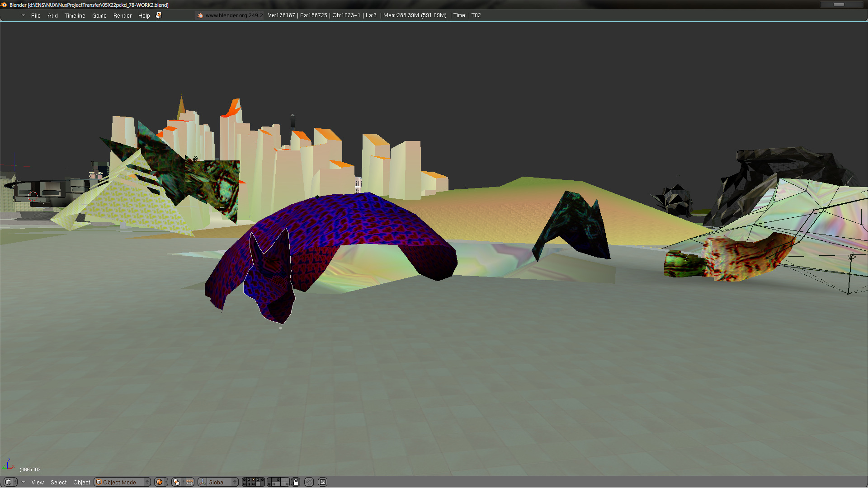Open the Game menu
Screen dimensions: 868x488
99,15
